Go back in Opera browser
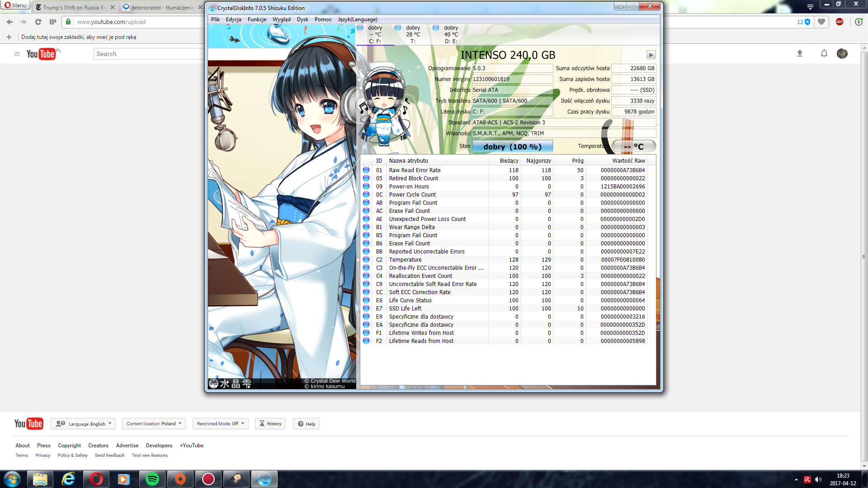Viewport: 868px width, 488px height. pyautogui.click(x=9, y=22)
